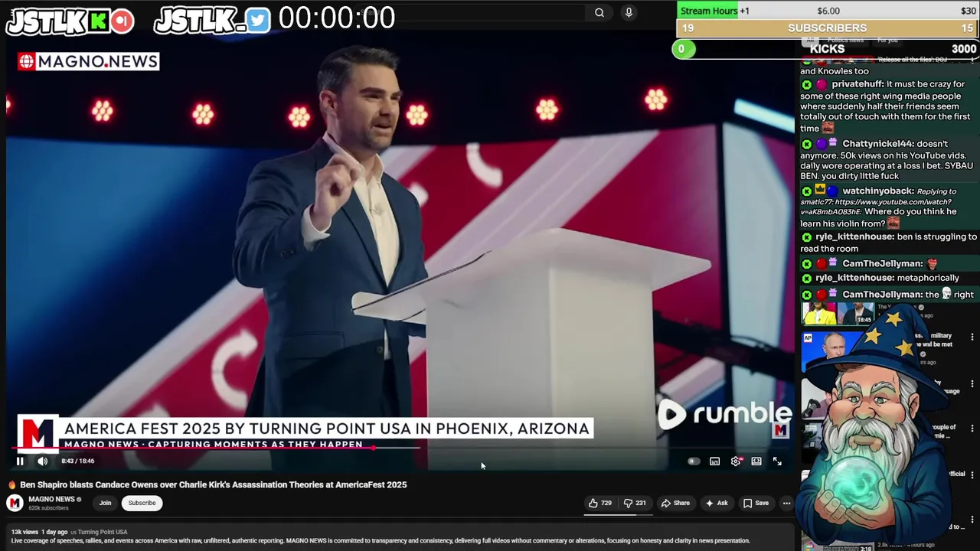Open the MAGNO NEWS channel name link
This screenshot has height=551, width=980.
point(51,499)
